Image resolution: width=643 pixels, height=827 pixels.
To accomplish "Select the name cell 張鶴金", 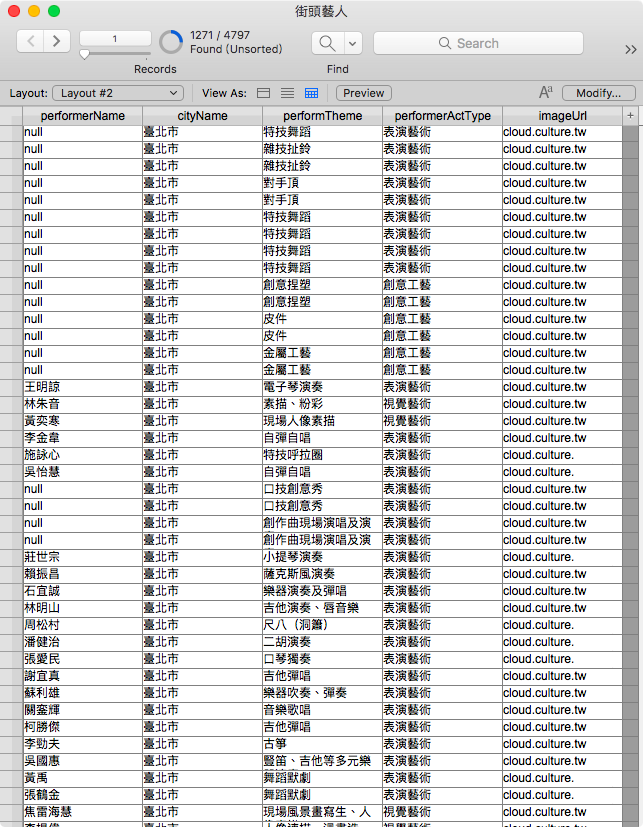I will [x=83, y=795].
